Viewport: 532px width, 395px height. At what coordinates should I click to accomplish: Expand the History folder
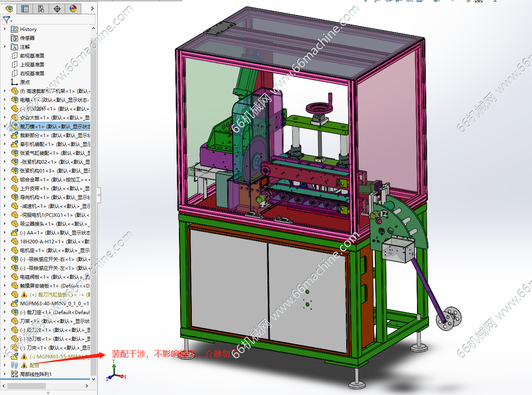coord(4,29)
